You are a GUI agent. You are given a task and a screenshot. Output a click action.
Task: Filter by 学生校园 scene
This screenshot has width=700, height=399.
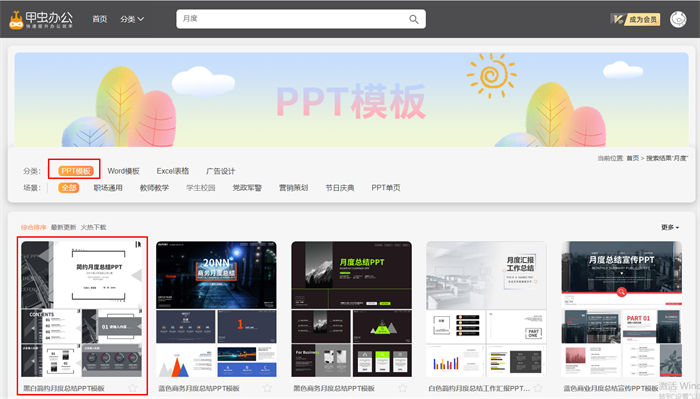point(201,187)
